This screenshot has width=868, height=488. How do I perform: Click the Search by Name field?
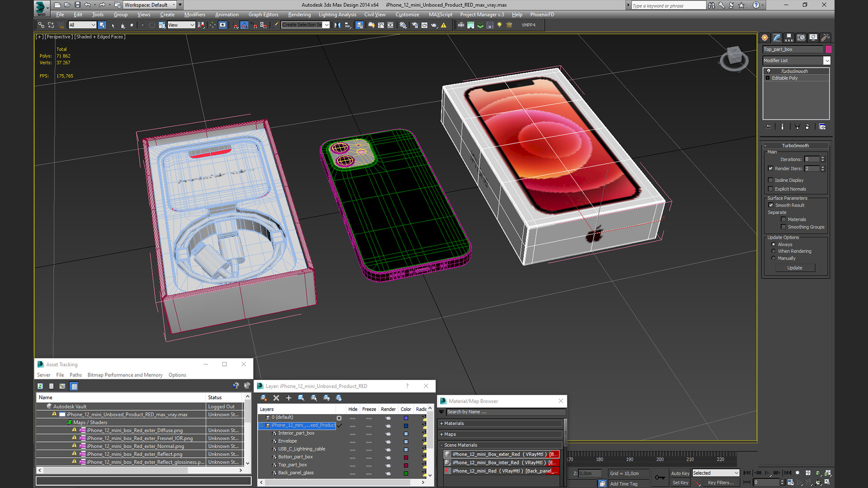505,412
